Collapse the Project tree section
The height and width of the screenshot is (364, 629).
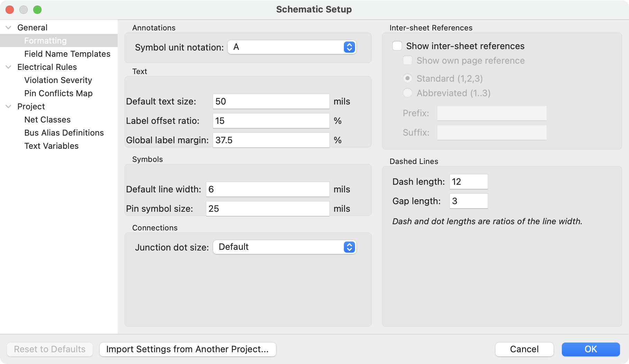[x=8, y=107]
